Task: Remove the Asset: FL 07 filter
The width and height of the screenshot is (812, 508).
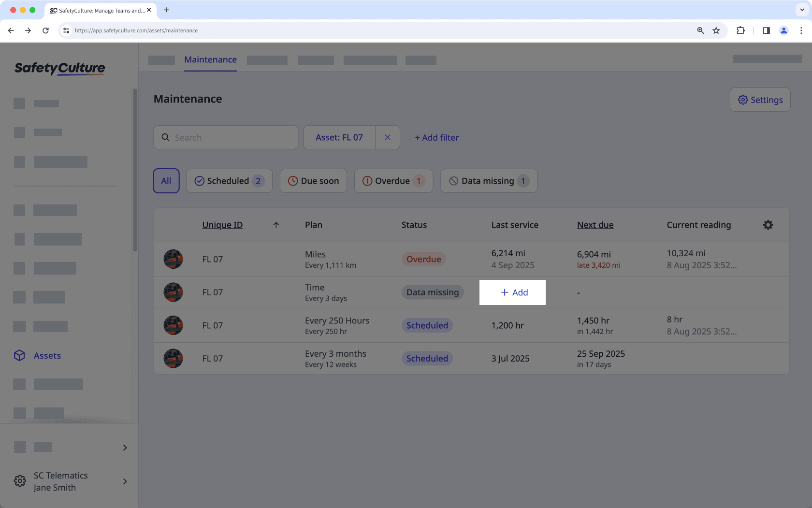Action: click(x=388, y=137)
